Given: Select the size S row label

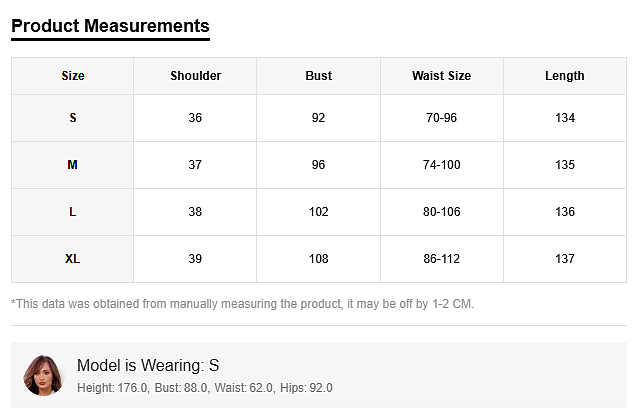Looking at the screenshot, I should (x=73, y=118).
